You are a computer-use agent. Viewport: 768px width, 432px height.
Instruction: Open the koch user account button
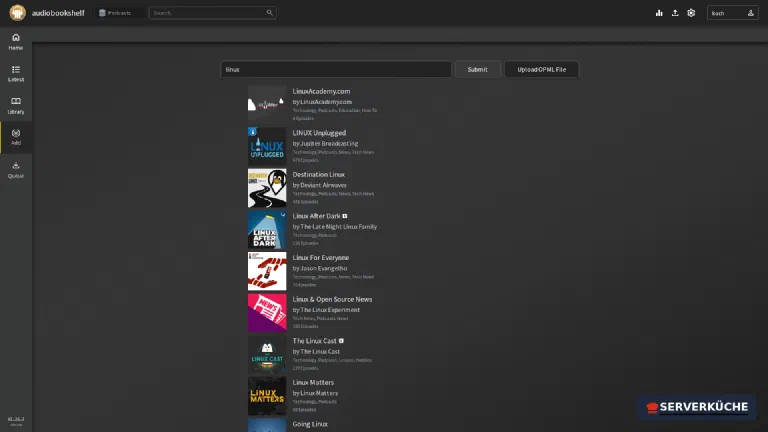732,13
